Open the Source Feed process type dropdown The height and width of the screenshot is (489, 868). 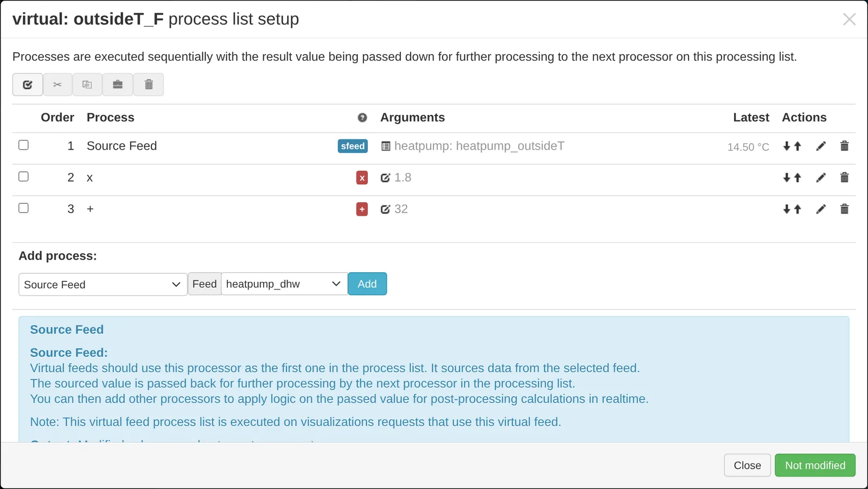pyautogui.click(x=103, y=285)
